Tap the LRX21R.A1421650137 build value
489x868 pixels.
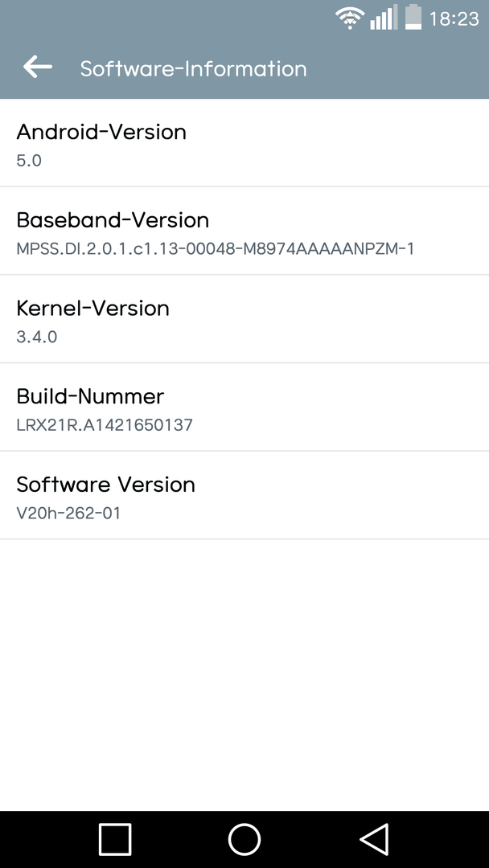[105, 424]
